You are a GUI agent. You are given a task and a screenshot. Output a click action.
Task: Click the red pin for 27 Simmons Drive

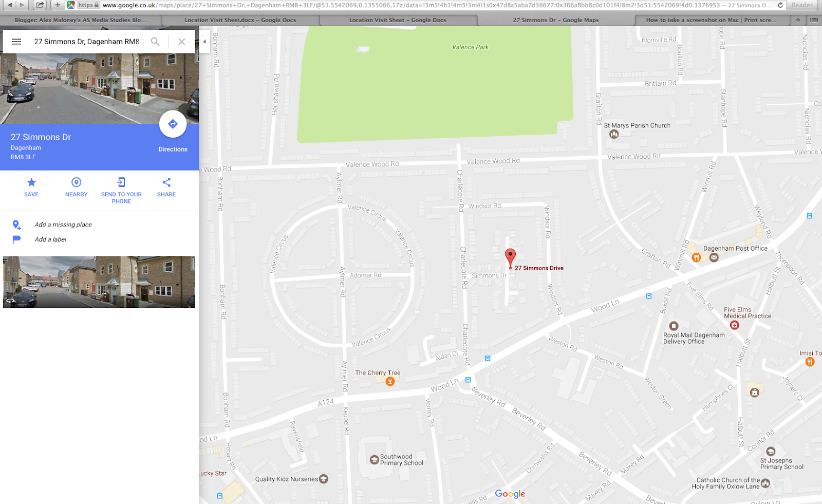[510, 258]
